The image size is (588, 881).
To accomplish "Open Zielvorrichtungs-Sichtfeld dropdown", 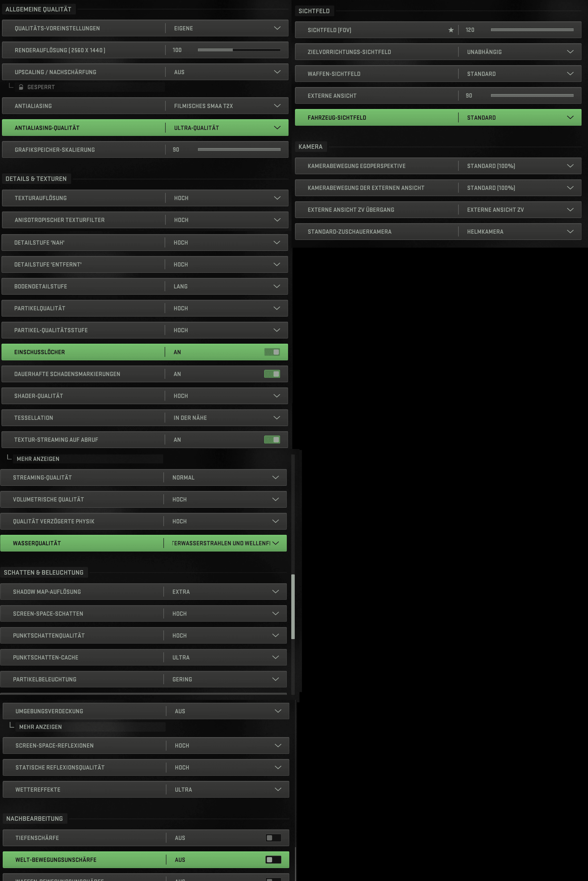I will pyautogui.click(x=519, y=52).
